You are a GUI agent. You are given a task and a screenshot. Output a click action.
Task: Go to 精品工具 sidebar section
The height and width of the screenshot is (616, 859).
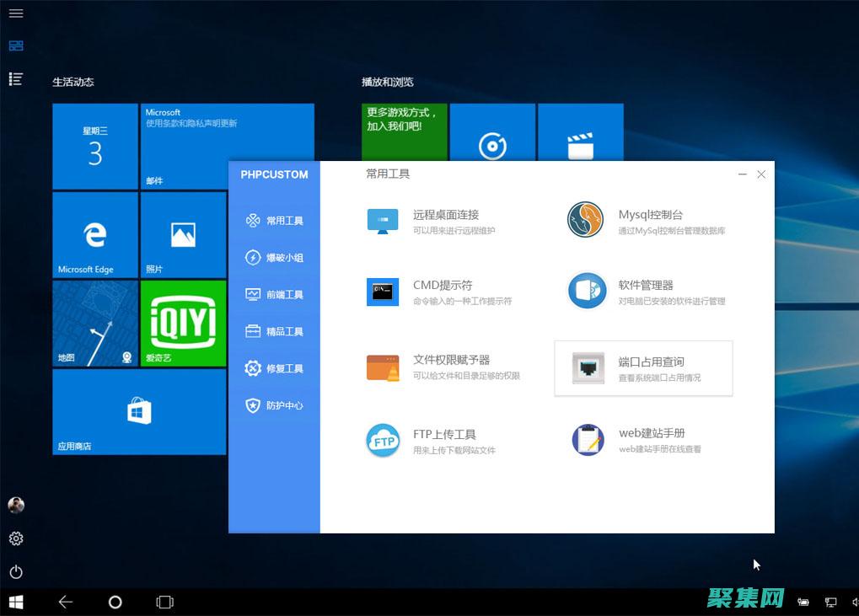pos(275,332)
